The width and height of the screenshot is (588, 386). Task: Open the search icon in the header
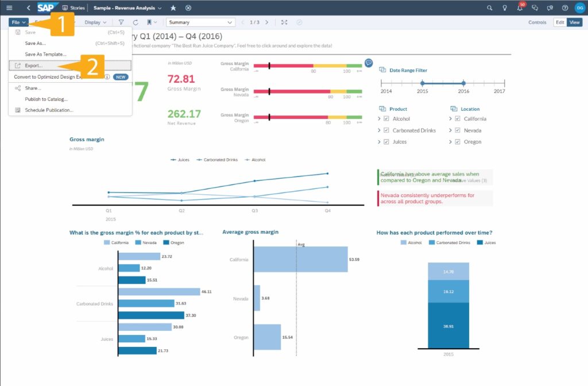pos(490,7)
